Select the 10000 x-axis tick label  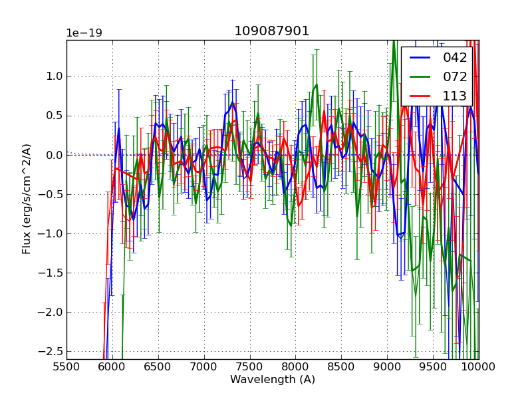tap(479, 366)
